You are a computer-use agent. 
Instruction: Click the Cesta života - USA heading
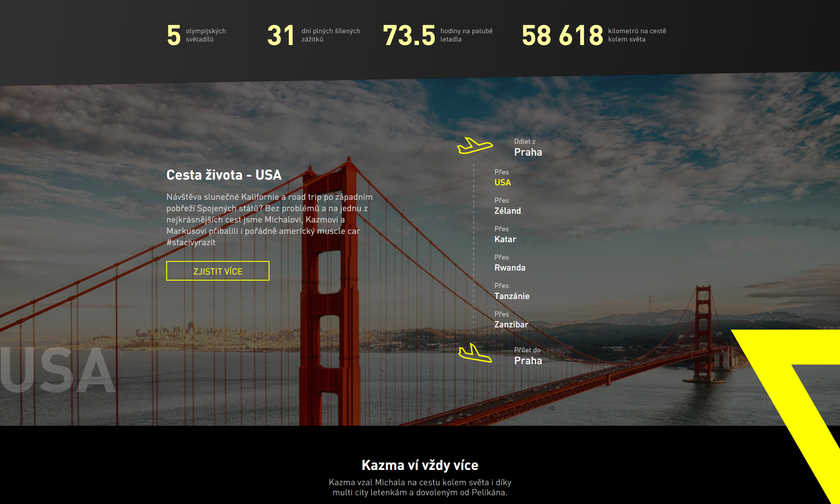tap(224, 175)
